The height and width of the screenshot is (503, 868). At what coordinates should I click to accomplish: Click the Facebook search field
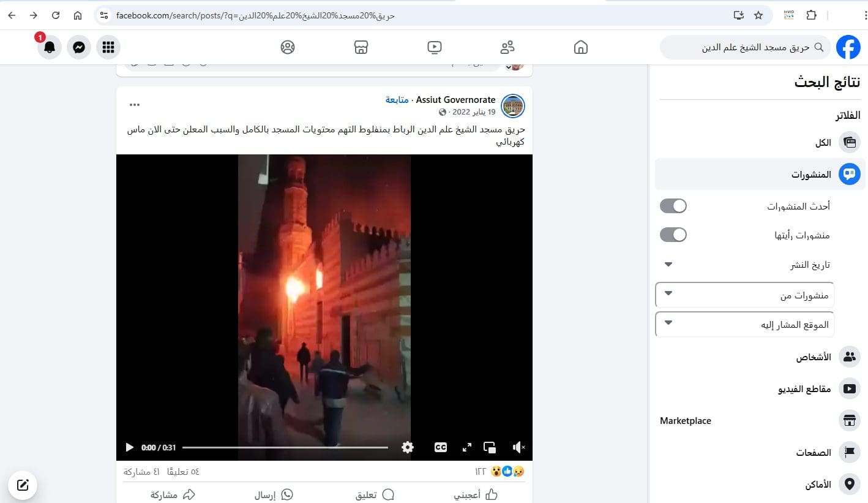point(746,47)
